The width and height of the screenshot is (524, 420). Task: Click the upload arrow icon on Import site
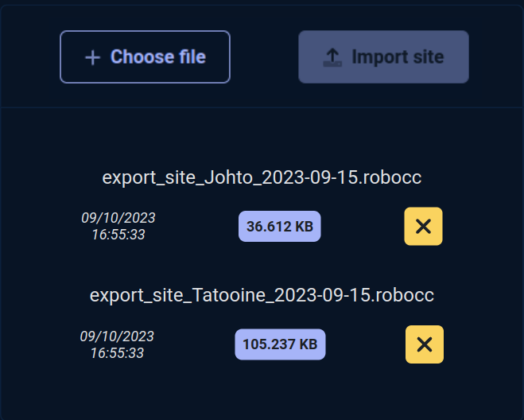pyautogui.click(x=332, y=57)
